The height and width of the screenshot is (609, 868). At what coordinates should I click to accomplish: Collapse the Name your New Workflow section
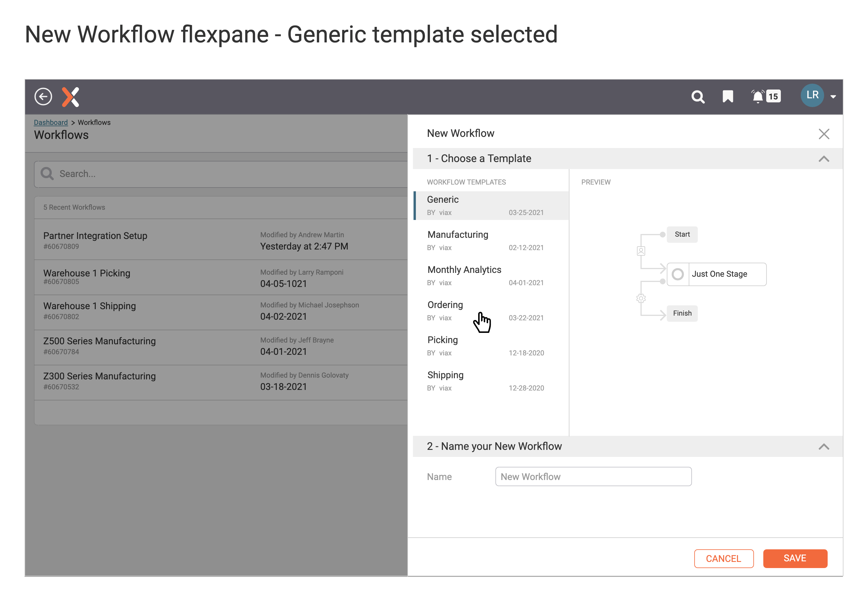[x=824, y=447]
